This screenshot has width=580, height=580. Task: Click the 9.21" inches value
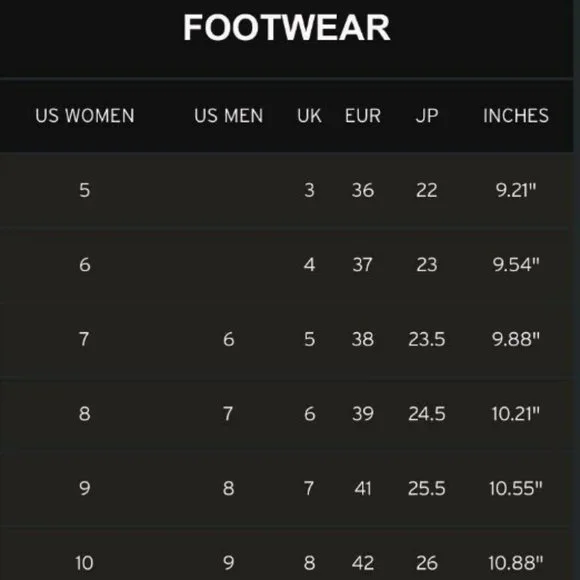pos(516,190)
